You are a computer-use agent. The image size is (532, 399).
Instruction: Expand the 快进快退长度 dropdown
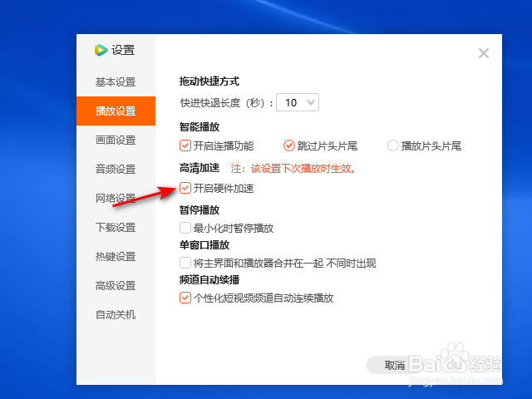tap(298, 102)
